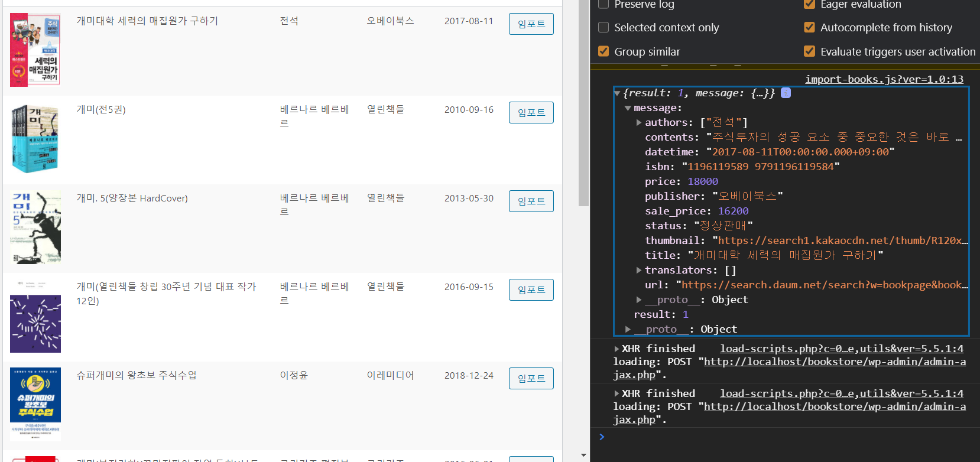The image size is (980, 462).
Task: Select the console url property value
Action: [x=822, y=285]
